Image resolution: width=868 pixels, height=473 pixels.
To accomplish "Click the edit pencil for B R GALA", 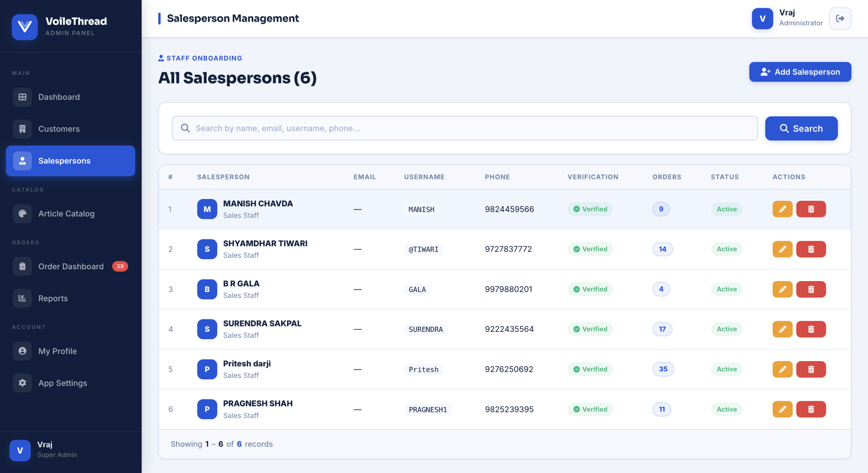I will [782, 289].
